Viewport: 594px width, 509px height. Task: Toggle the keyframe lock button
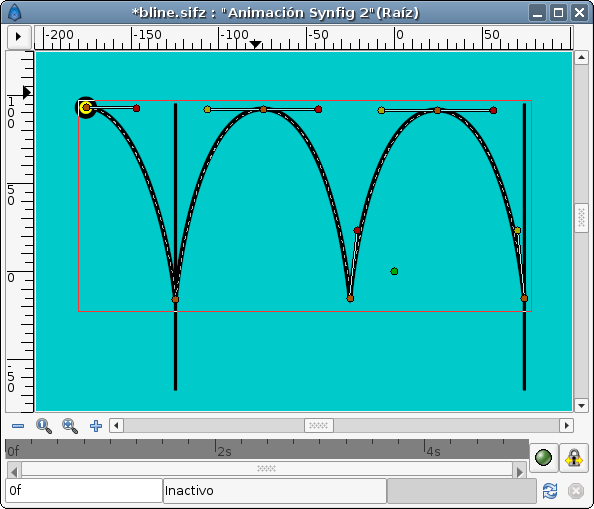tap(574, 457)
